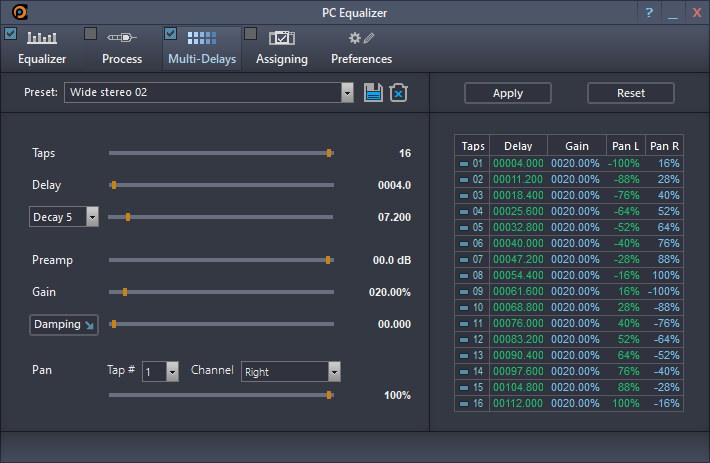Toggle the Damping direction button

[64, 325]
